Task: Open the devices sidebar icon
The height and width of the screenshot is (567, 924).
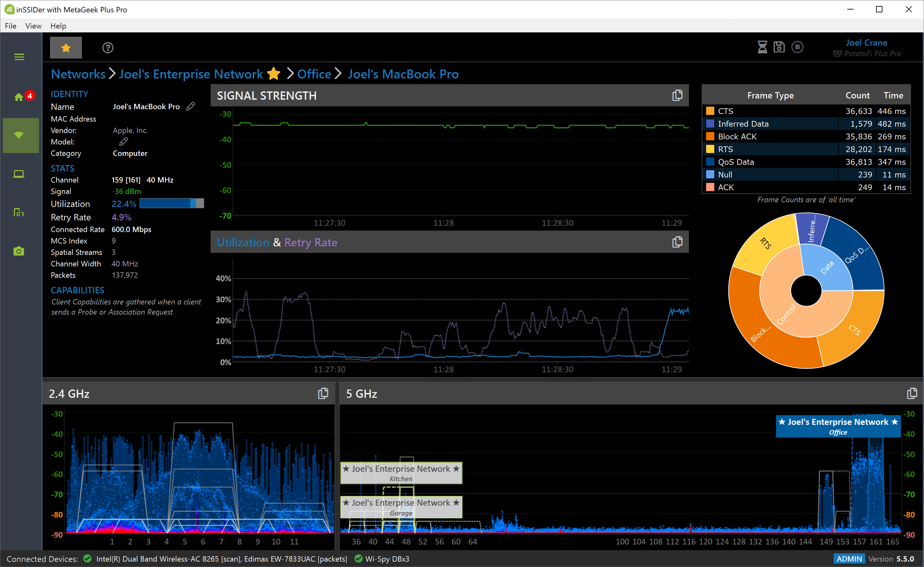Action: [19, 212]
